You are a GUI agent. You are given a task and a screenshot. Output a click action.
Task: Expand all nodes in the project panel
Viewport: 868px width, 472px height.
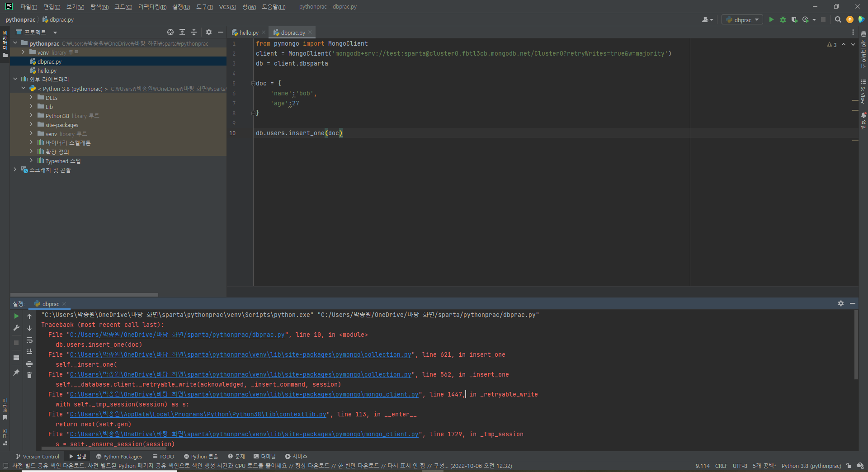(182, 32)
